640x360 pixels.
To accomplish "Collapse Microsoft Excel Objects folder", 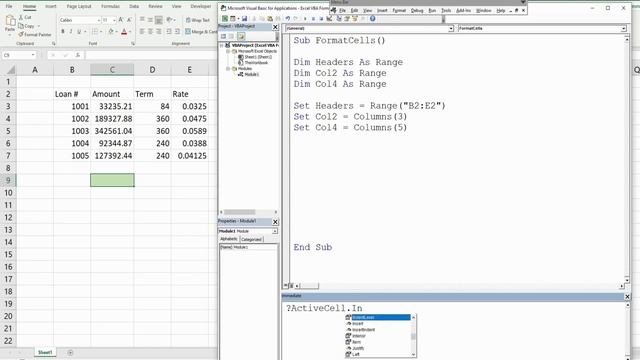I will (228, 51).
